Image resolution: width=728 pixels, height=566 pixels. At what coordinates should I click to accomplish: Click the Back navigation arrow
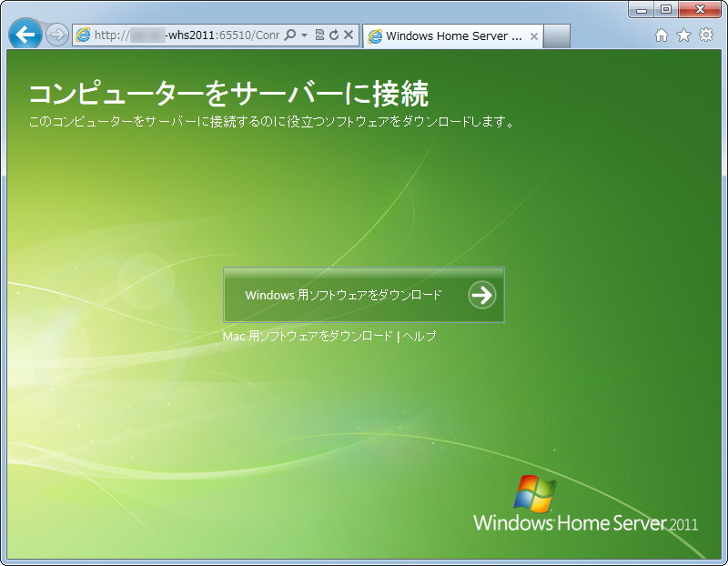pos(25,35)
